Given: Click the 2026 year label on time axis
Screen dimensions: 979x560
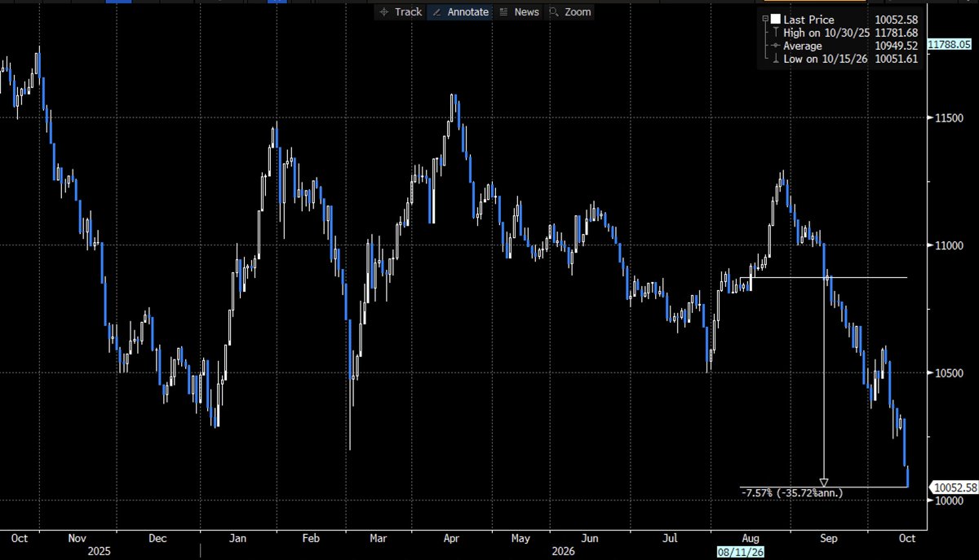Looking at the screenshot, I should (563, 551).
